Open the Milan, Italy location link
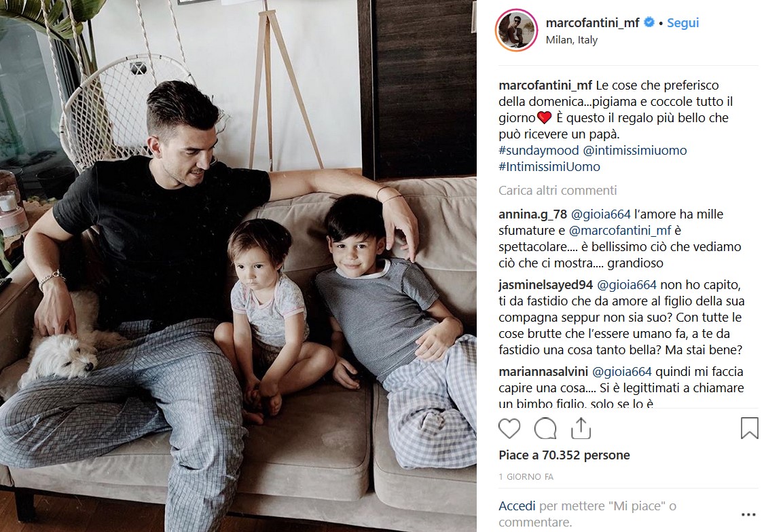Viewport: 764px width, 532px height. (572, 40)
